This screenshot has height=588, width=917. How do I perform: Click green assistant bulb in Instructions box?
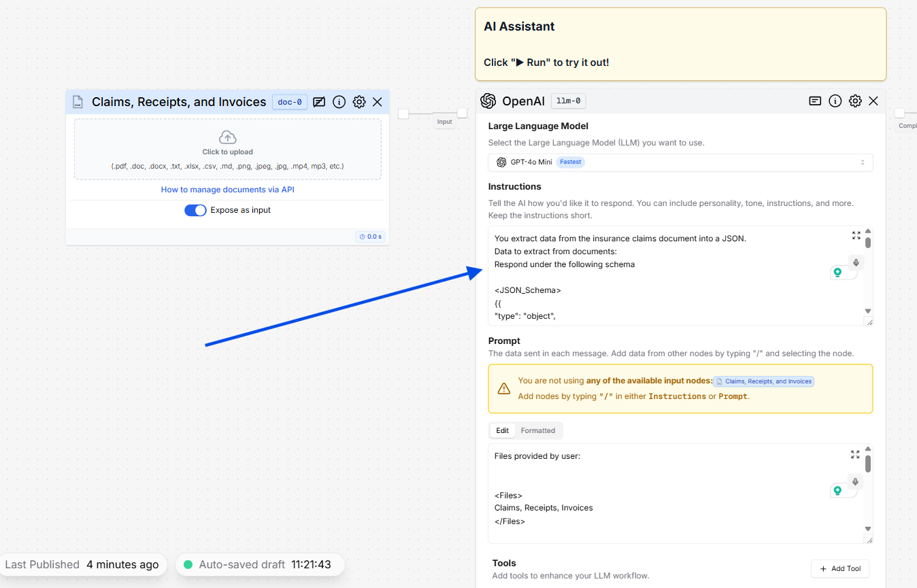tap(837, 272)
